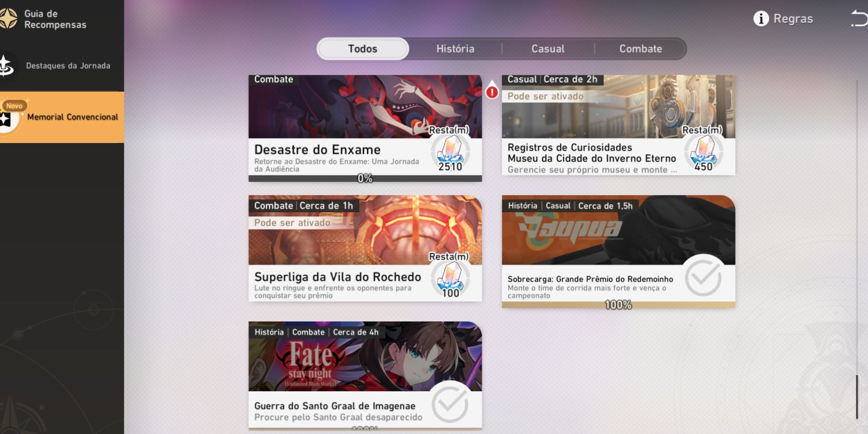This screenshot has width=868, height=434.
Task: Click the Novo badge on Memorial Convencional
Action: (14, 105)
